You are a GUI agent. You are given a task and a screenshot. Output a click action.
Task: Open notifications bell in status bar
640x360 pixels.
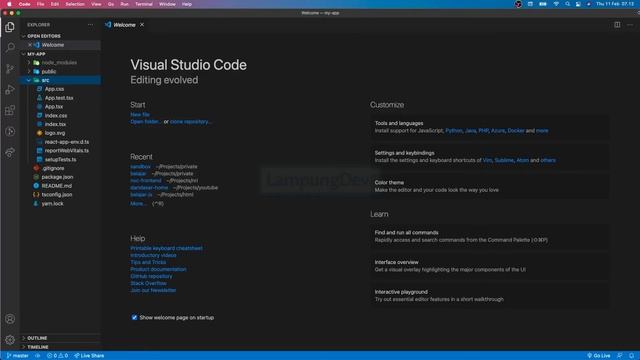click(x=631, y=356)
